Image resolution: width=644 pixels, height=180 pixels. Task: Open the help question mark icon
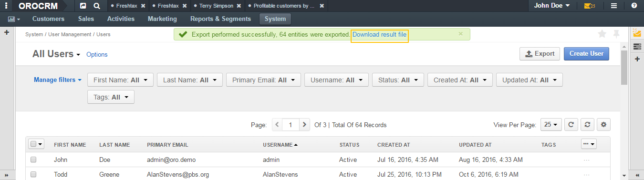(634, 6)
